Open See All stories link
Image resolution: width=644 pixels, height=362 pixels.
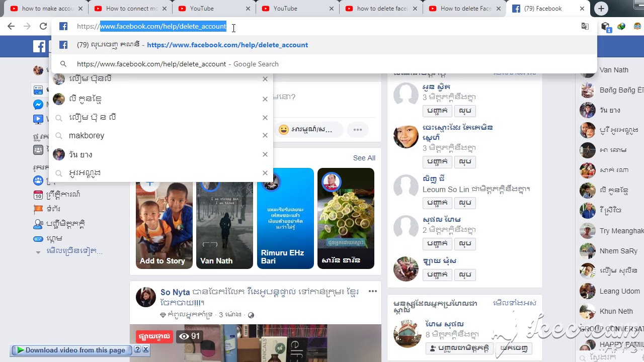[x=364, y=158]
